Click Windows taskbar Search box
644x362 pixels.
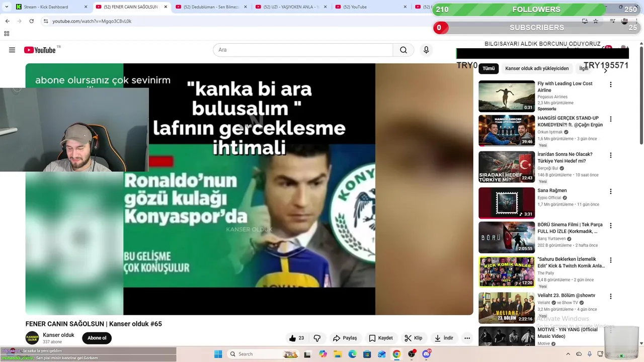click(263, 354)
